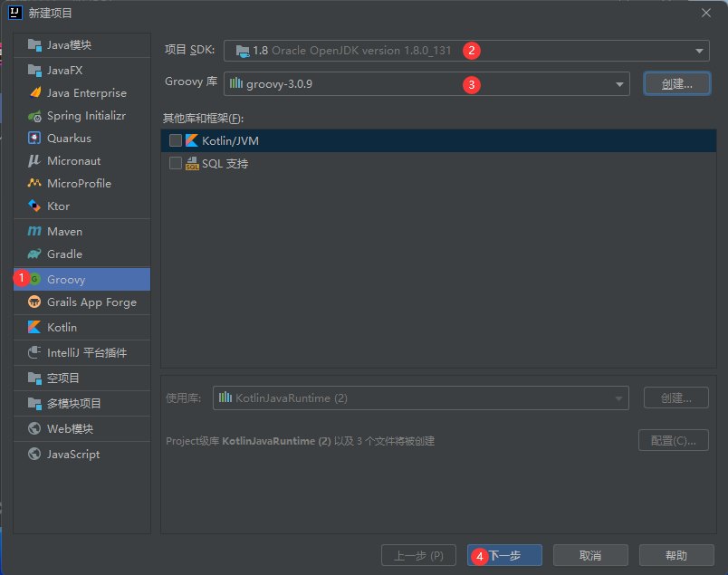Select Web模块 in the list
Image resolution: width=728 pixels, height=575 pixels.
point(81,428)
